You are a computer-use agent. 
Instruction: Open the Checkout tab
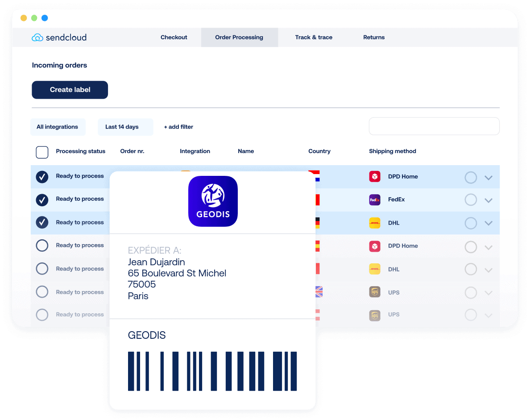click(x=174, y=37)
